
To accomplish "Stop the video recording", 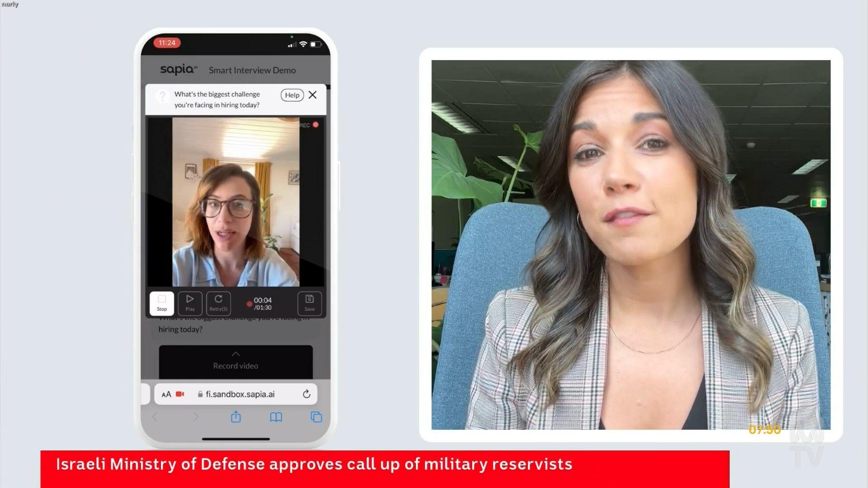I will tap(162, 303).
